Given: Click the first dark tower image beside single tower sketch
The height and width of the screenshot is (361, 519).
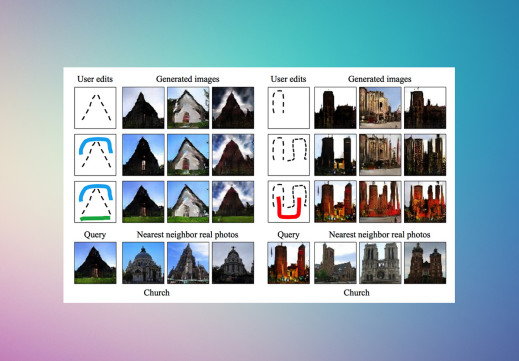Looking at the screenshot, I should (x=335, y=108).
